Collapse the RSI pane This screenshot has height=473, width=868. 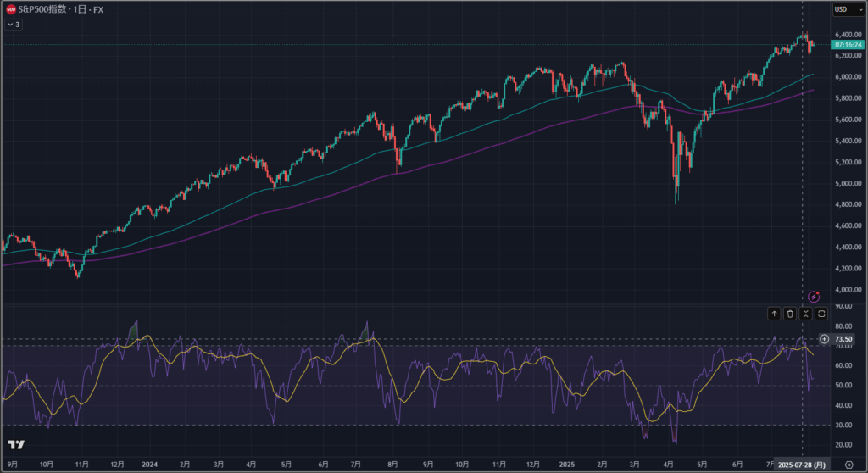tap(805, 314)
